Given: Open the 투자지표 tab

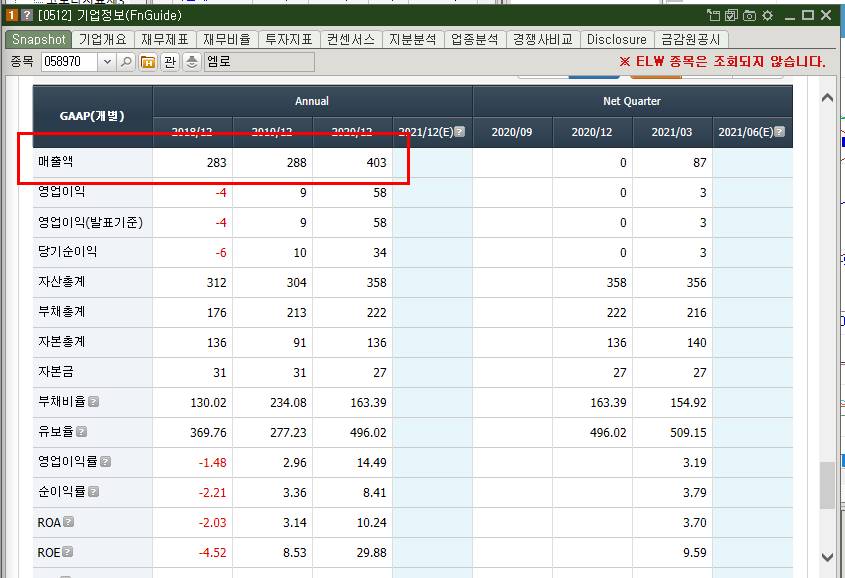Looking at the screenshot, I should click(289, 39).
